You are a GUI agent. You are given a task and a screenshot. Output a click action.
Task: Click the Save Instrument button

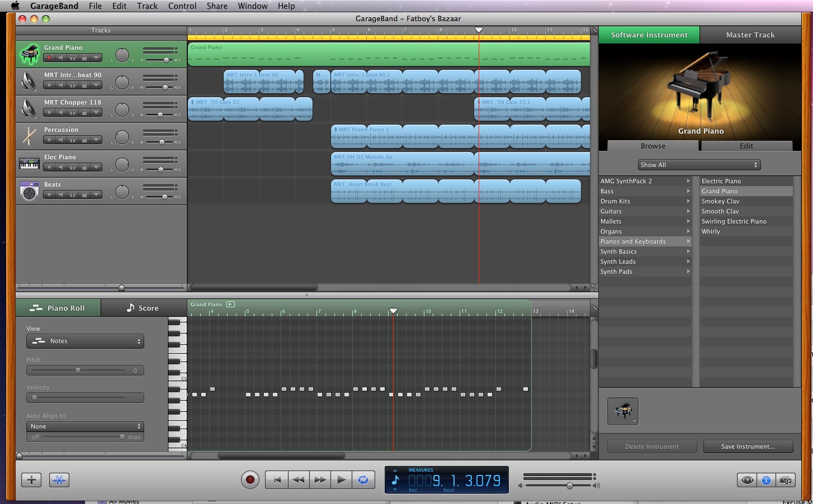748,446
